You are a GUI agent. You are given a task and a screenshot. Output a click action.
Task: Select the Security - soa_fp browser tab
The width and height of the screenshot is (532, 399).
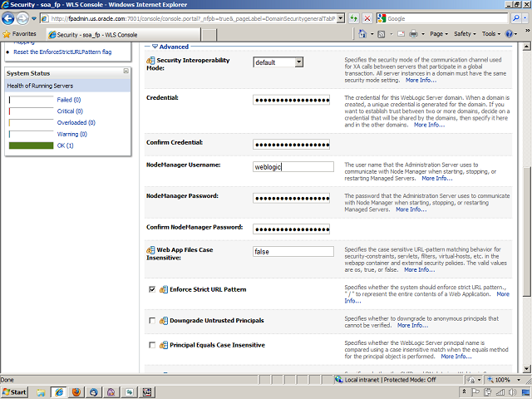point(91,34)
